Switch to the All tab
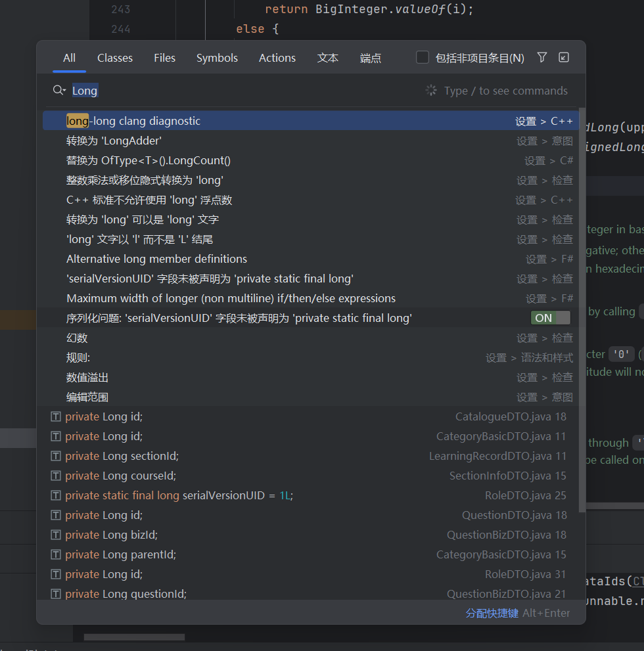 click(70, 58)
